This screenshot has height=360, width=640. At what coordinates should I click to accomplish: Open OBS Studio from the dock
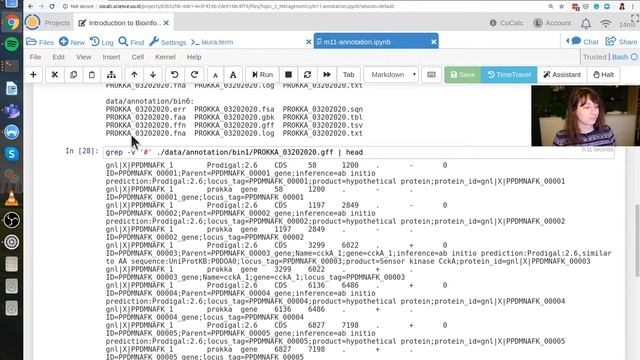click(11, 220)
